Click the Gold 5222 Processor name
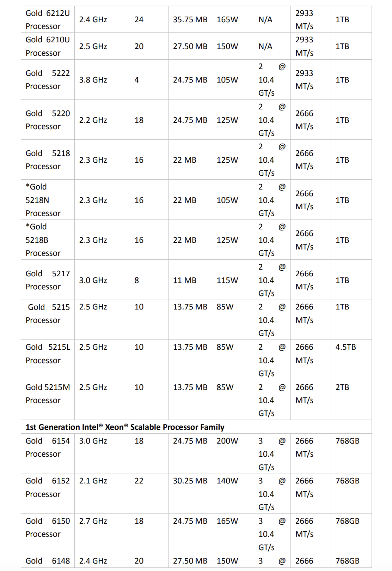 coord(48,80)
